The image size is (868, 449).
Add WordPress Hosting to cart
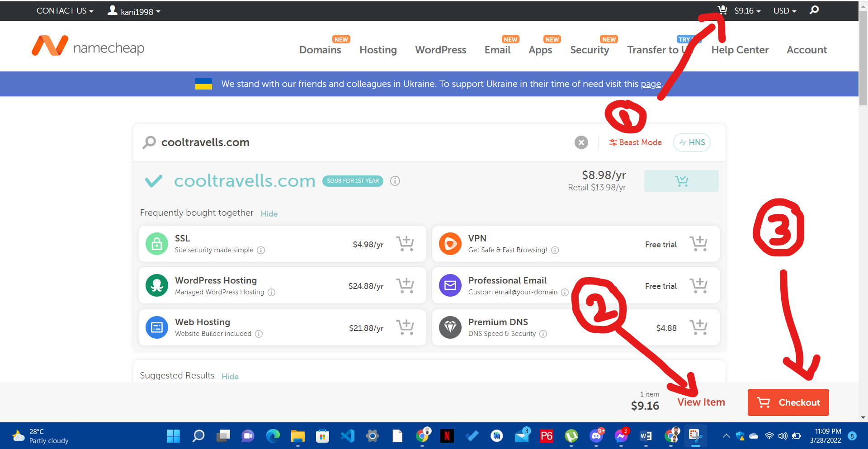pos(405,286)
